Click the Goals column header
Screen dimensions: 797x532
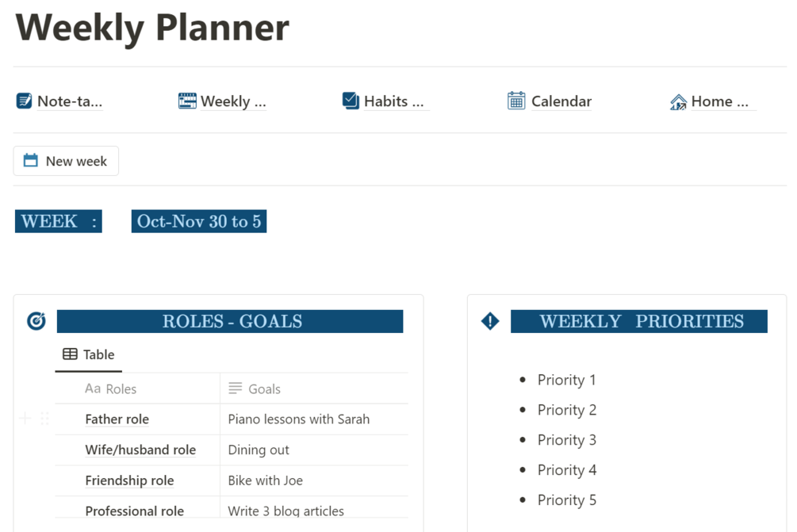tap(264, 389)
